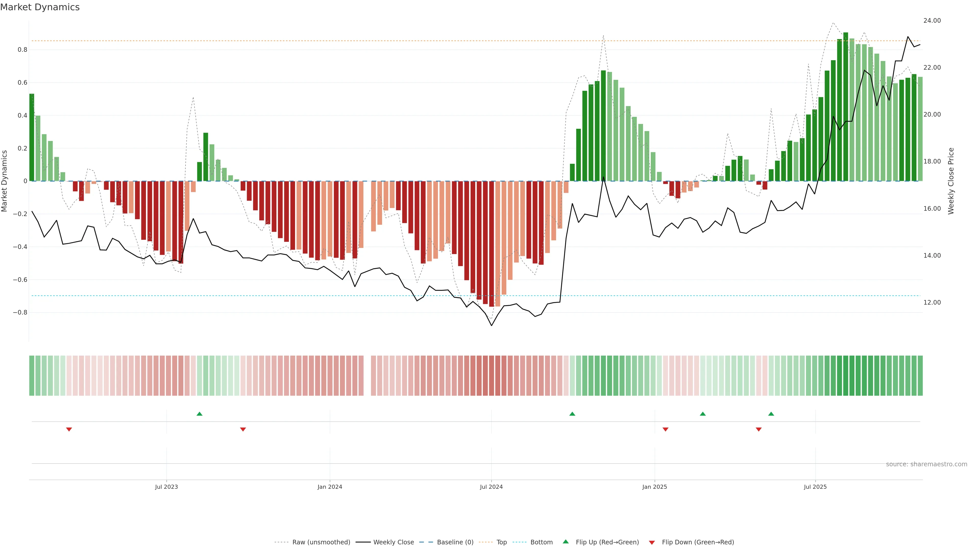Click the Weekly Close Price axis title
The width and height of the screenshot is (980, 551).
point(951,181)
